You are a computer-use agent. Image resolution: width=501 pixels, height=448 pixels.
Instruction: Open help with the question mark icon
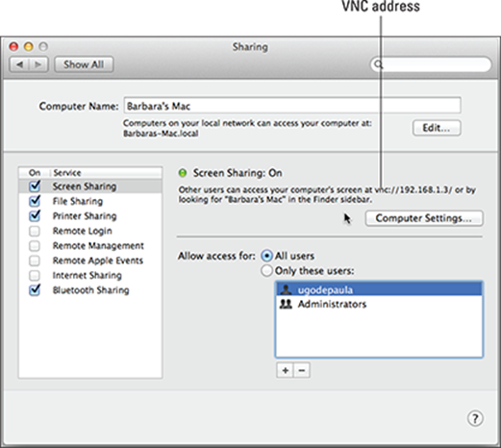[x=475, y=418]
